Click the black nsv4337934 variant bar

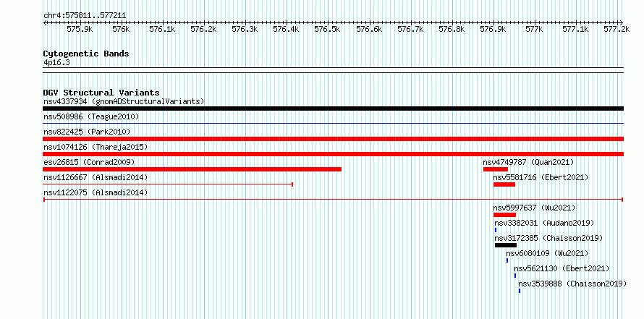click(x=333, y=109)
